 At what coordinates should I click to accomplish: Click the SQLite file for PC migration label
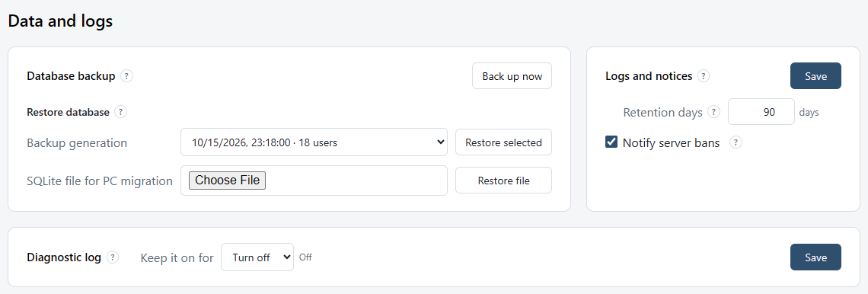pyautogui.click(x=100, y=181)
